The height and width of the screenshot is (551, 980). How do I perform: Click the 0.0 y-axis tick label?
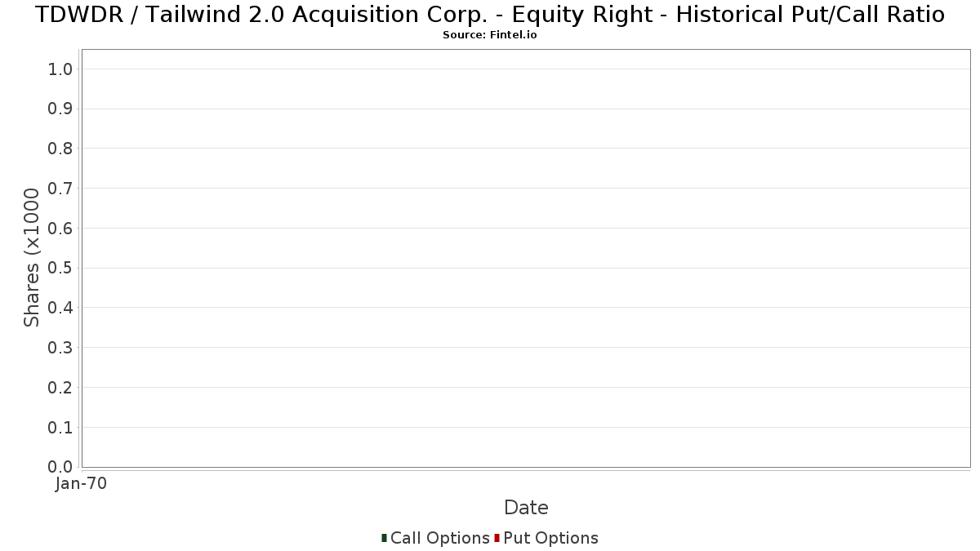point(60,467)
